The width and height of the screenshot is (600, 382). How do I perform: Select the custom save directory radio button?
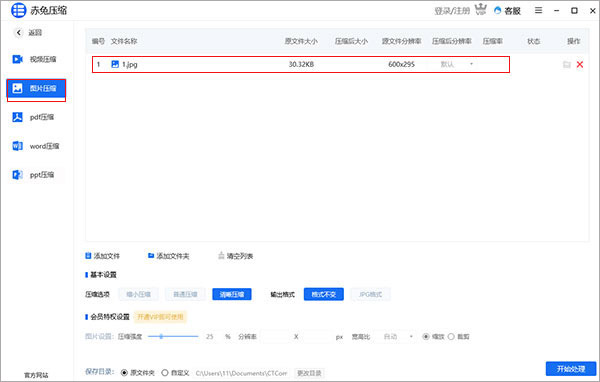pyautogui.click(x=165, y=372)
